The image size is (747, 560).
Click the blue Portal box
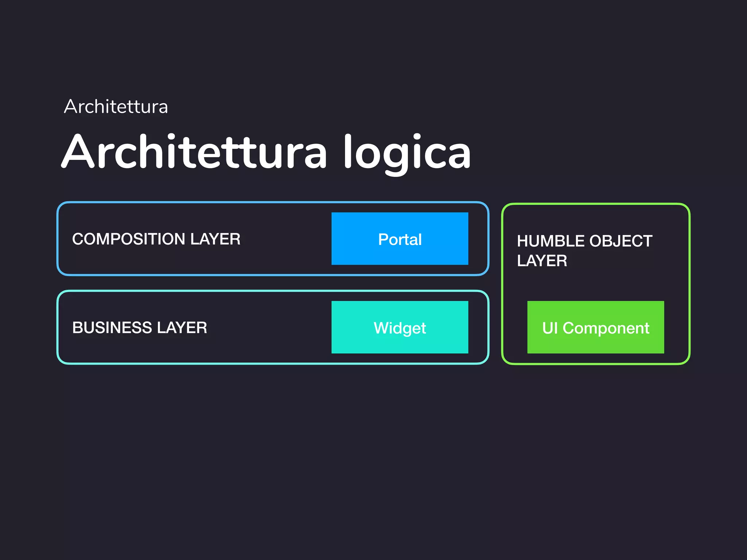pyautogui.click(x=400, y=239)
